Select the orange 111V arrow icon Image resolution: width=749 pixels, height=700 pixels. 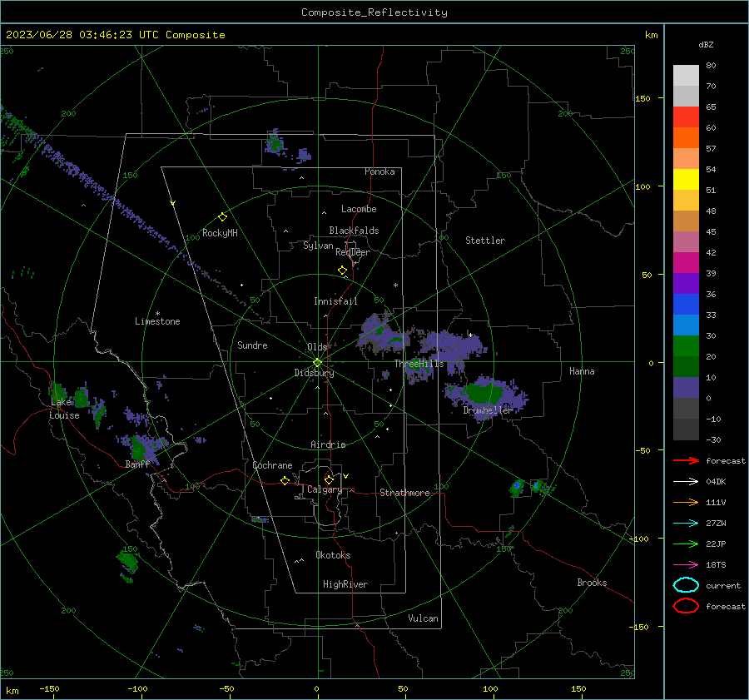coord(686,502)
